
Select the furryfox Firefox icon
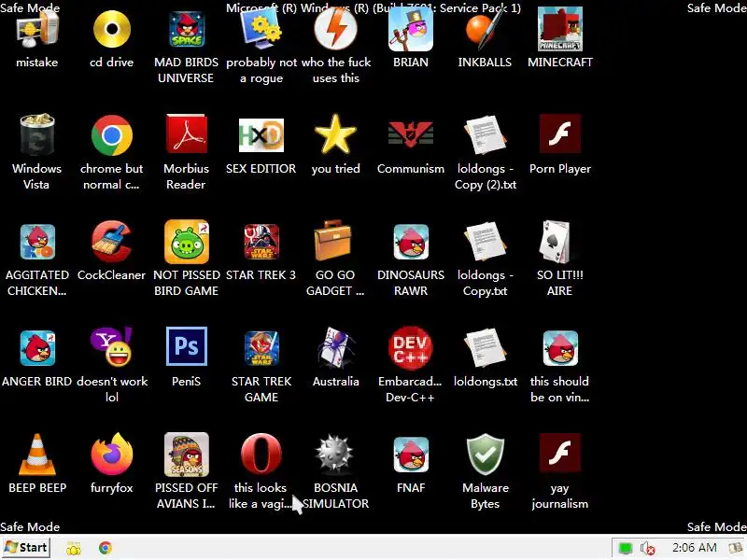point(111,455)
